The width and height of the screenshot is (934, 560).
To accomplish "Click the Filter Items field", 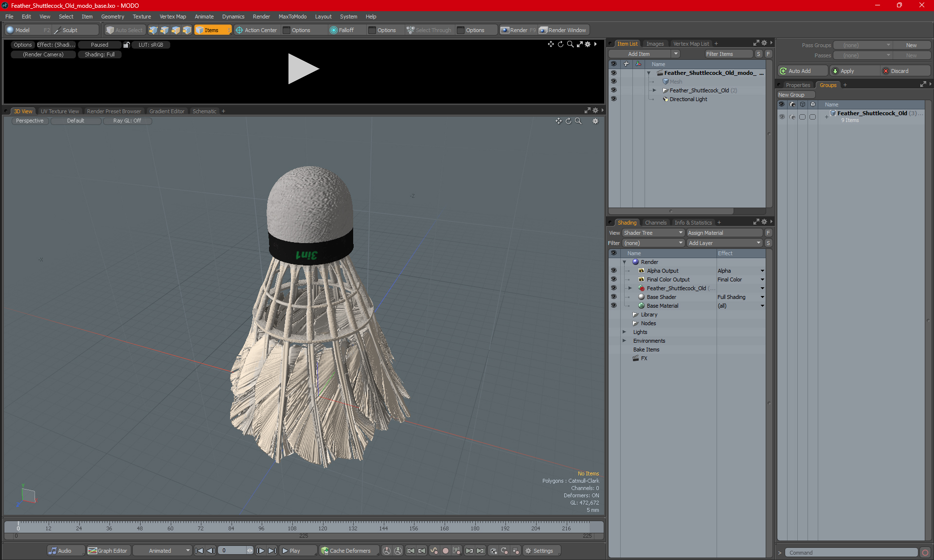I will (x=728, y=54).
